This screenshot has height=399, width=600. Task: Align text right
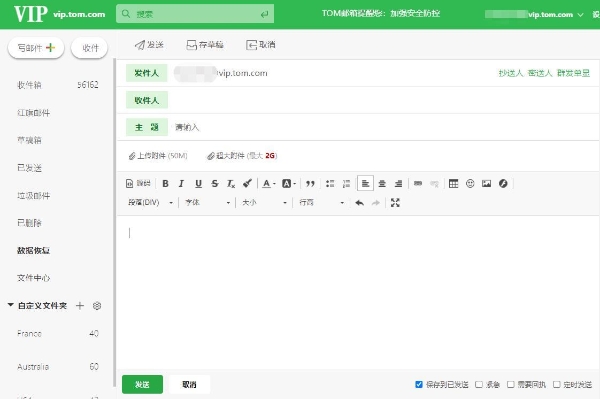pyautogui.click(x=398, y=184)
